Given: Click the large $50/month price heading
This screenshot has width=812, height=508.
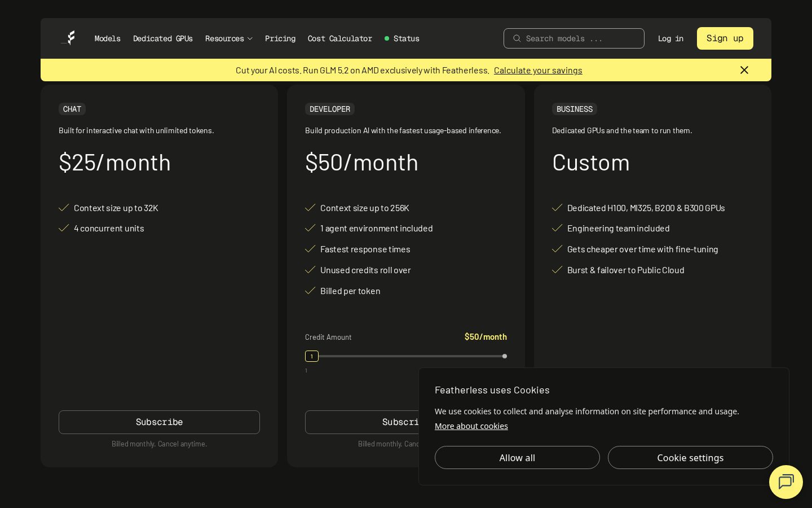Looking at the screenshot, I should (x=361, y=163).
